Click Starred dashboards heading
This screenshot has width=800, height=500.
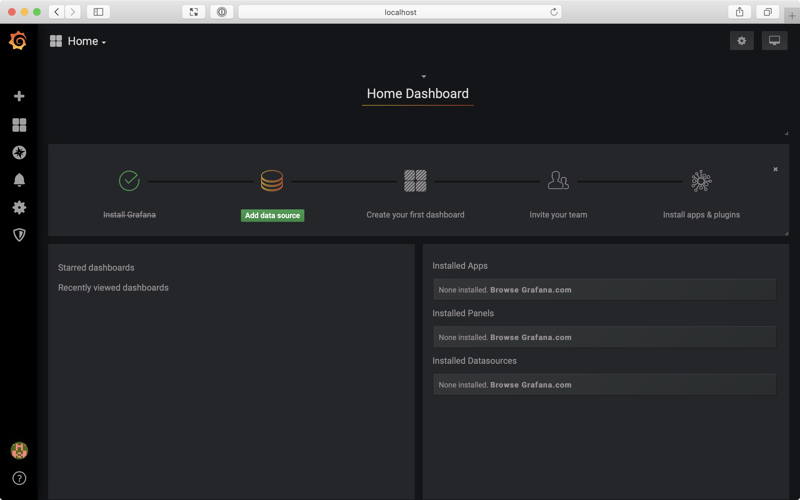click(x=96, y=267)
